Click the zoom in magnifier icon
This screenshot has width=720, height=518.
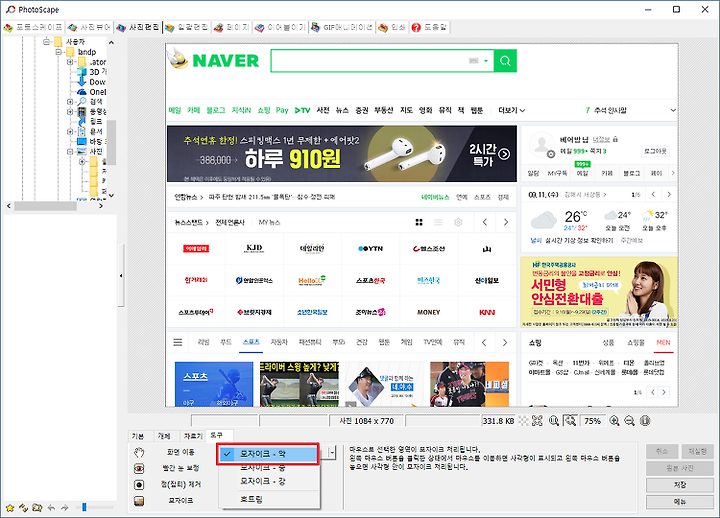click(x=614, y=421)
